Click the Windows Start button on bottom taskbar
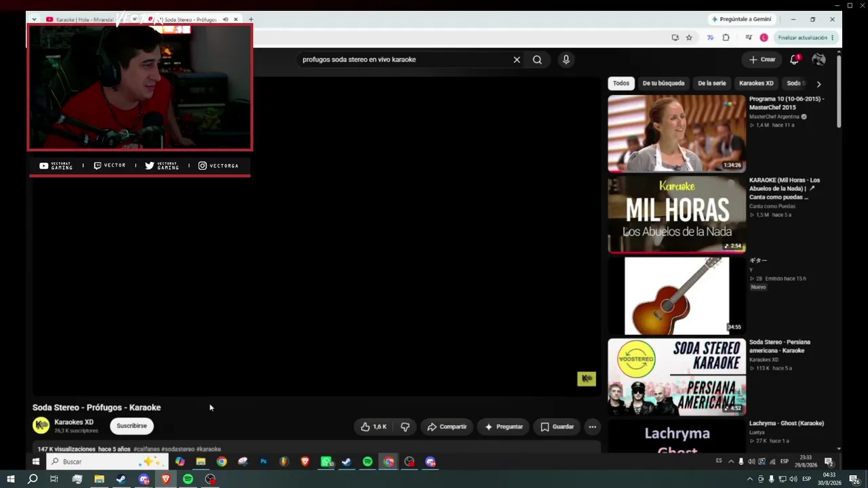 coord(10,479)
